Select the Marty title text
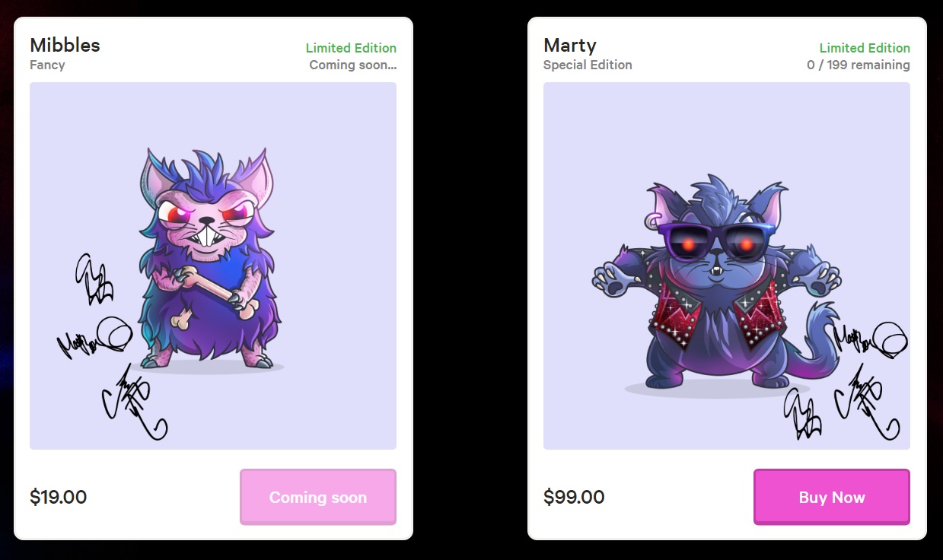Screen dimensions: 943x560 (569, 45)
